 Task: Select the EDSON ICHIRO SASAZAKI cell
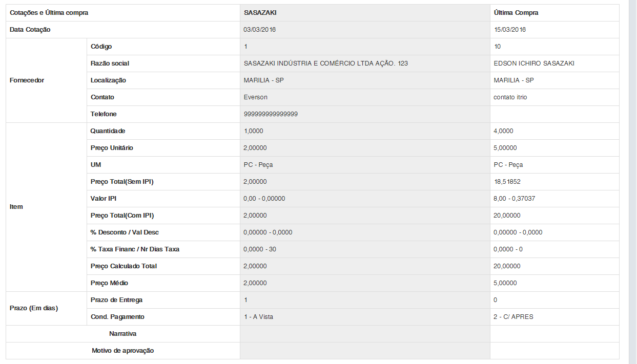[534, 63]
